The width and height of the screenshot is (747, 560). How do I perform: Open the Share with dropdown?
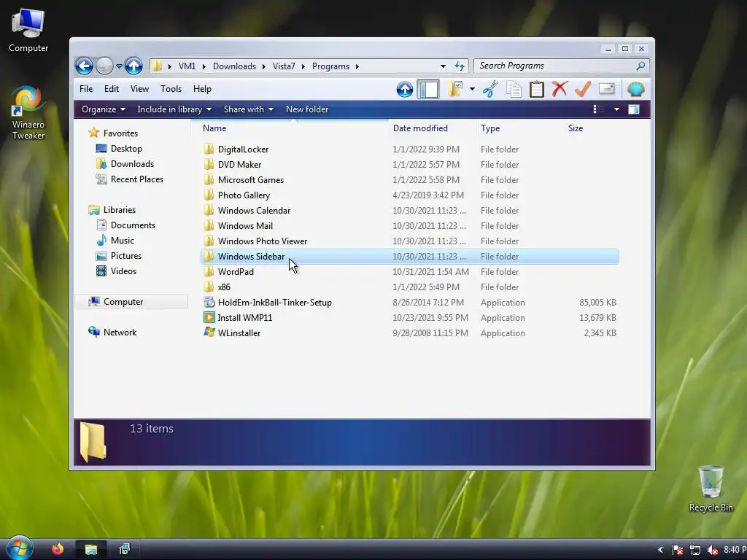pos(248,109)
